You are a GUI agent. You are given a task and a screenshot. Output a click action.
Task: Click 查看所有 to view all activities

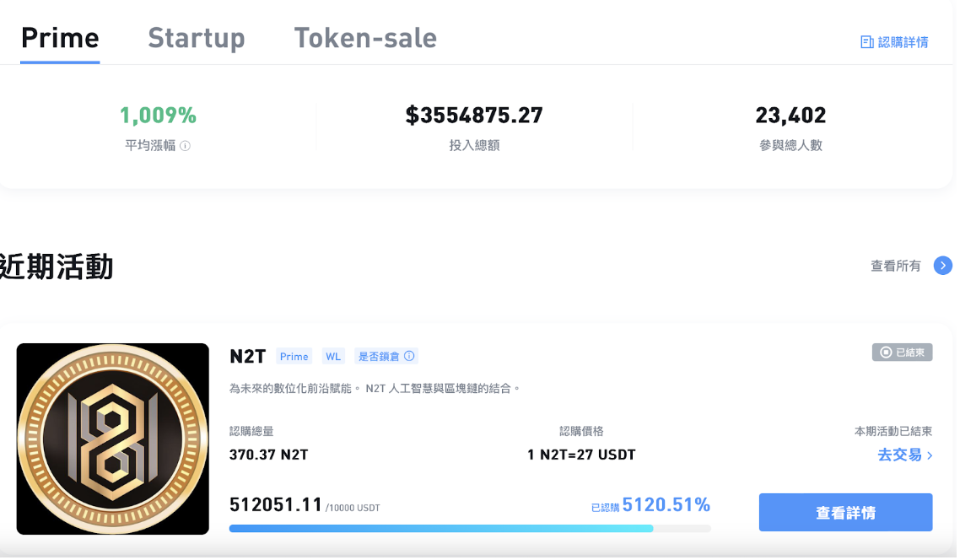click(x=895, y=267)
